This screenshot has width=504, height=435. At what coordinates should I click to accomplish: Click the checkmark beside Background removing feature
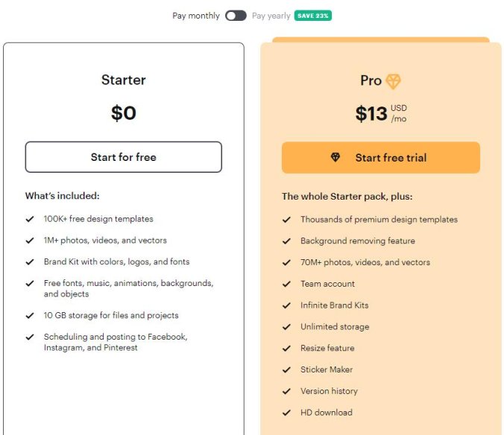[286, 241]
